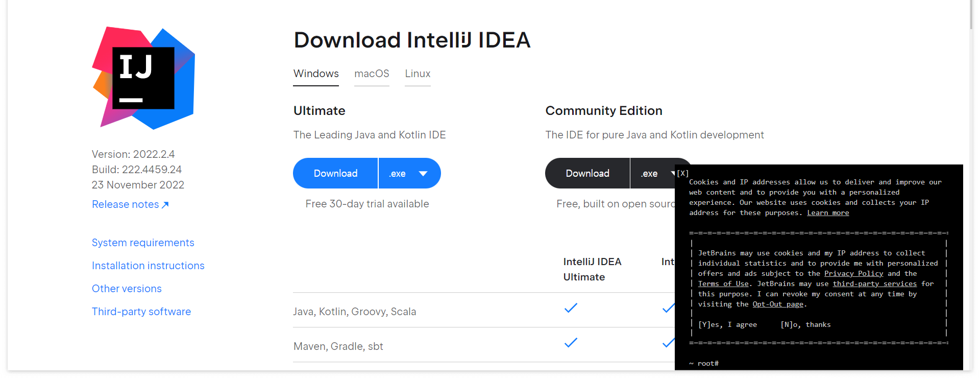Click '23 November 2022' date text
This screenshot has height=378, width=980.
(x=138, y=185)
